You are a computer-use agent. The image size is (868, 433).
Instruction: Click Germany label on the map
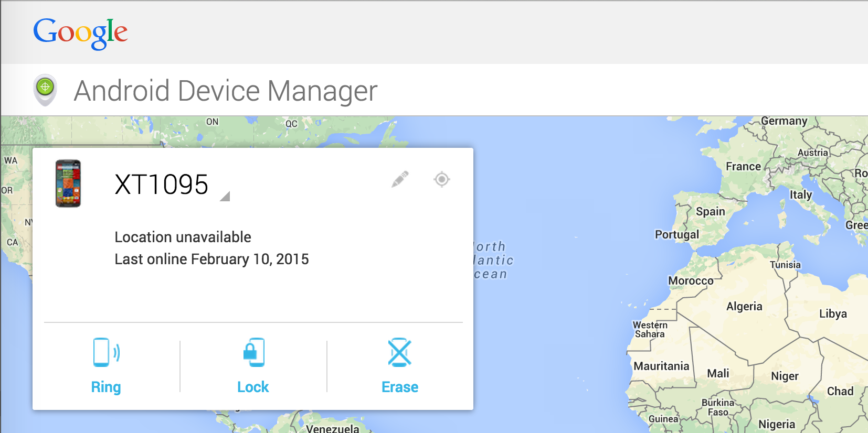(x=784, y=121)
